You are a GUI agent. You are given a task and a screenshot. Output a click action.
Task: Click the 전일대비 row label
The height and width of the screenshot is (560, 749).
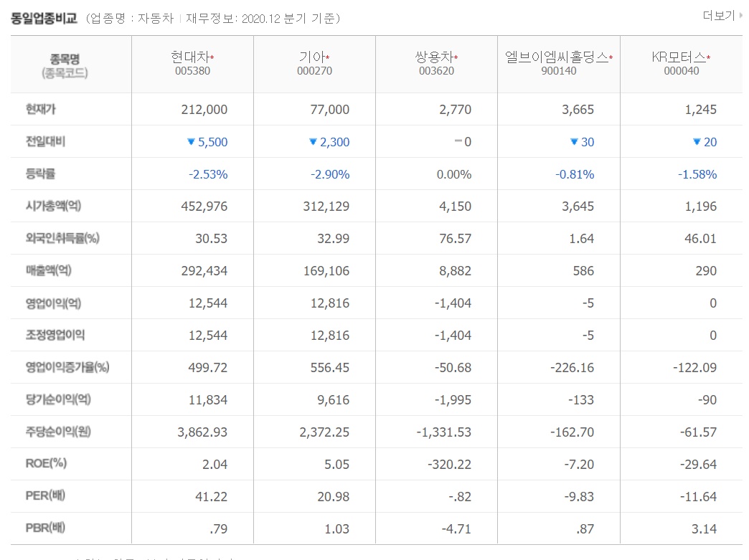[45, 142]
